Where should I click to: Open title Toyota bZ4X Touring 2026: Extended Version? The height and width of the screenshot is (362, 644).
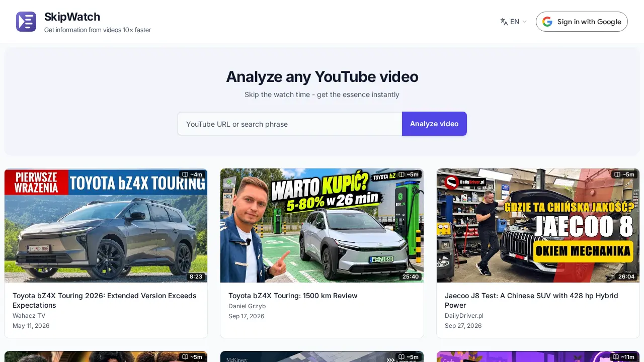pos(105,300)
